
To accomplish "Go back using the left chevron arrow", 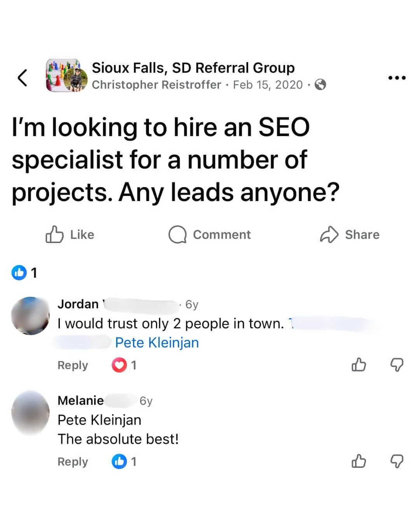I will [x=23, y=77].
